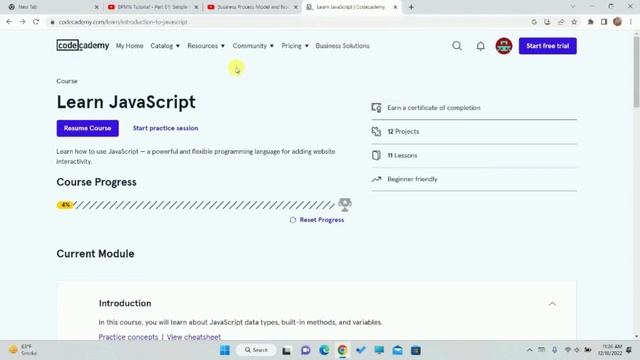This screenshot has height=360, width=640.
Task: Open the Mail app in taskbar
Action: (398, 350)
